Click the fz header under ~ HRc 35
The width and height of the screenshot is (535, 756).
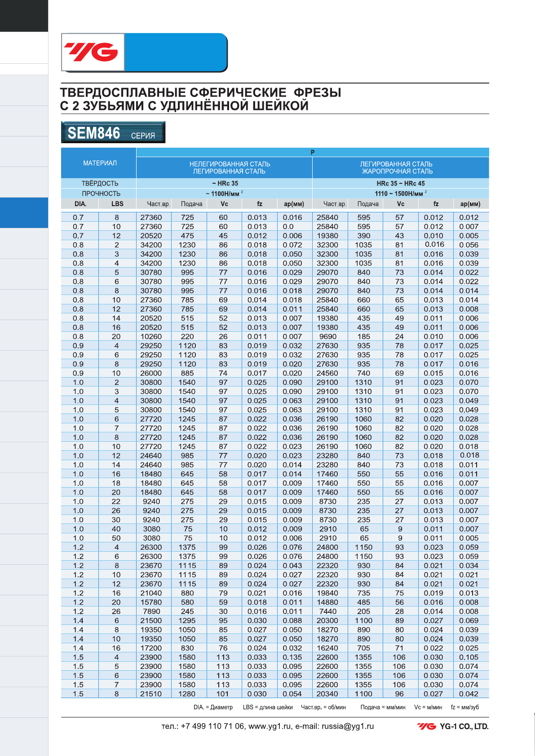coord(260,204)
